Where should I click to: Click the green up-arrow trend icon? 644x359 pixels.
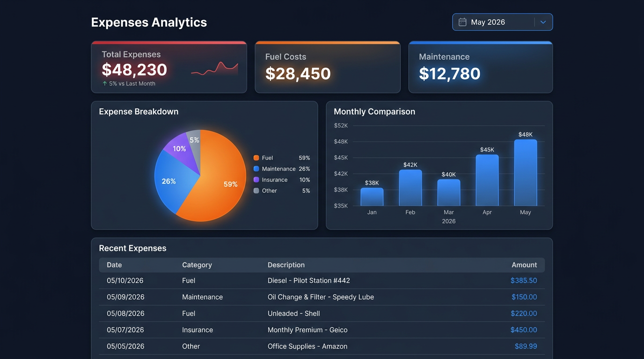105,84
